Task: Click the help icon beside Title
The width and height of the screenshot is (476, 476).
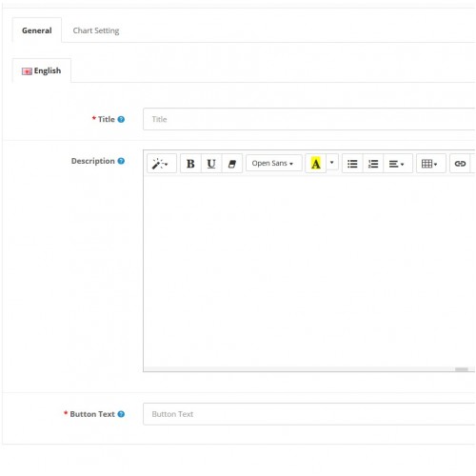Action: pos(121,119)
